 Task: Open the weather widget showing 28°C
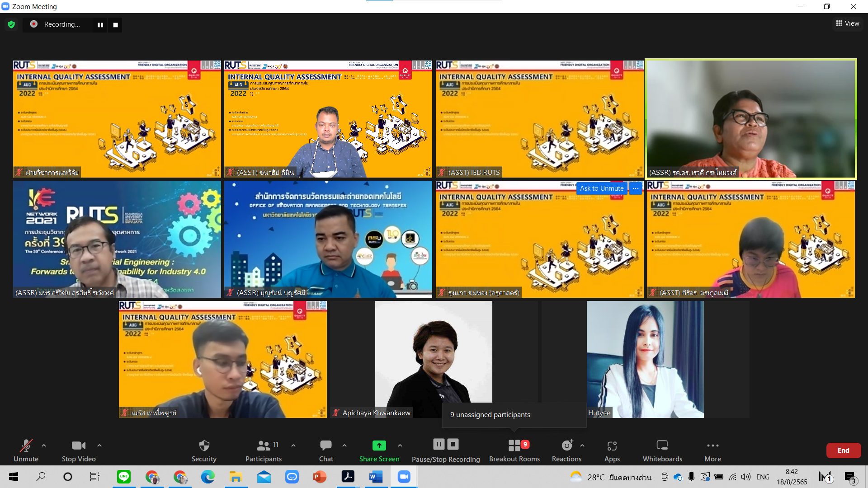(610, 477)
